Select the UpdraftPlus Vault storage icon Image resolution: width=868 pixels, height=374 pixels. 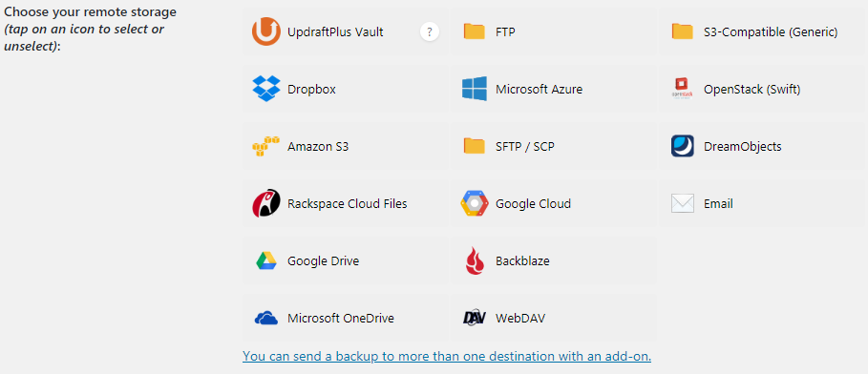click(266, 31)
